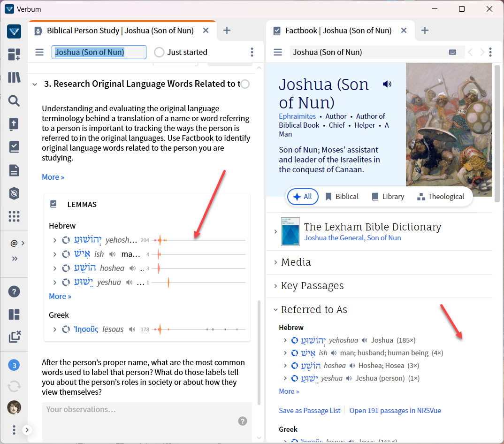This screenshot has height=444, width=504.
Task: Collapse step 3 section chevron
Action: click(x=35, y=84)
